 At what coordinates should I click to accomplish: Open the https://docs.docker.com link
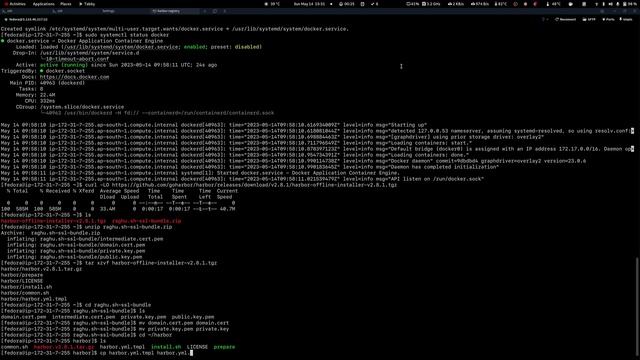(x=74, y=77)
